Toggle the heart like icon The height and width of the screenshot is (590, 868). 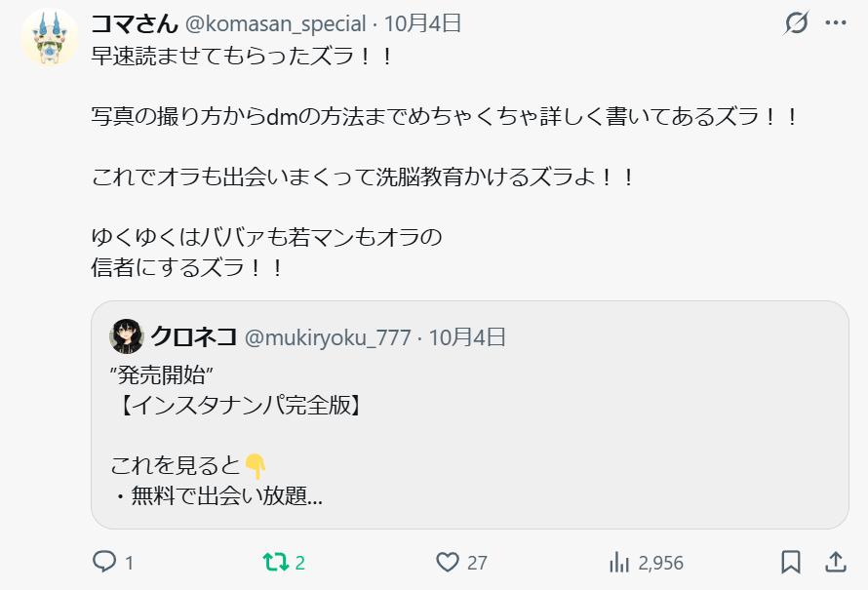(x=448, y=562)
